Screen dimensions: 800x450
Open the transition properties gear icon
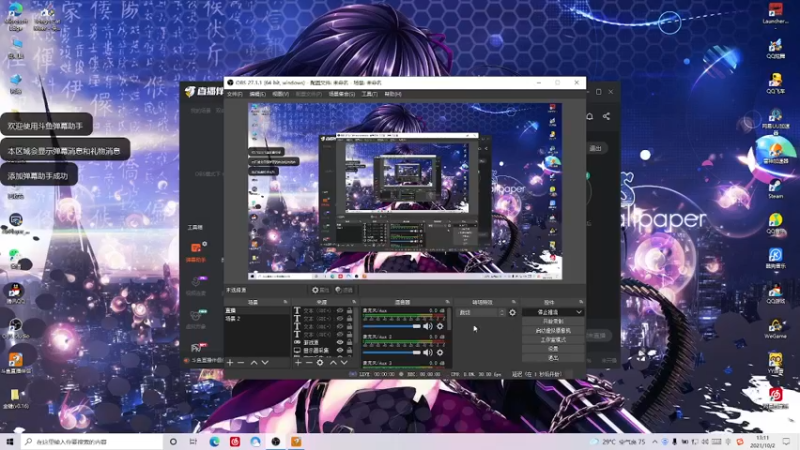click(x=512, y=312)
